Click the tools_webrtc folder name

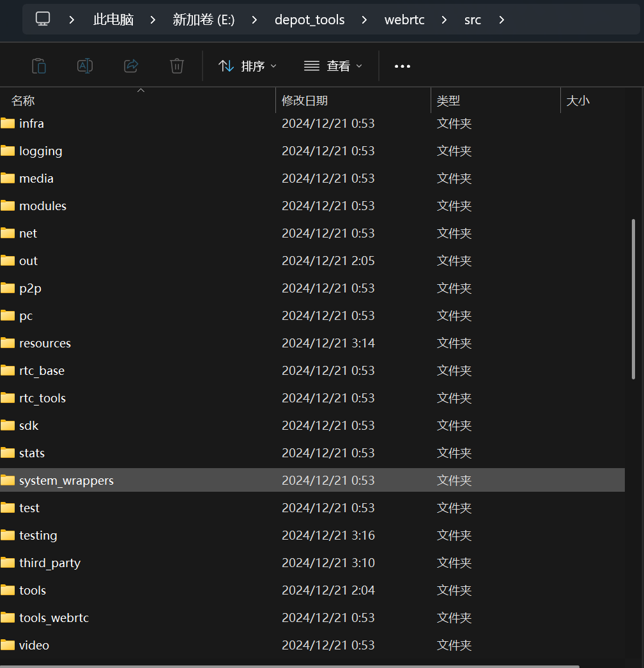(54, 618)
